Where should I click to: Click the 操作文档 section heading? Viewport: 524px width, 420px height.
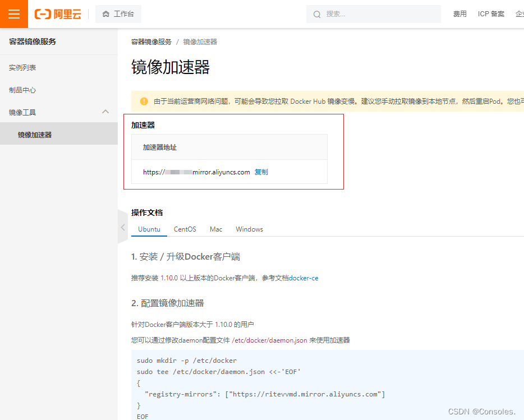147,213
